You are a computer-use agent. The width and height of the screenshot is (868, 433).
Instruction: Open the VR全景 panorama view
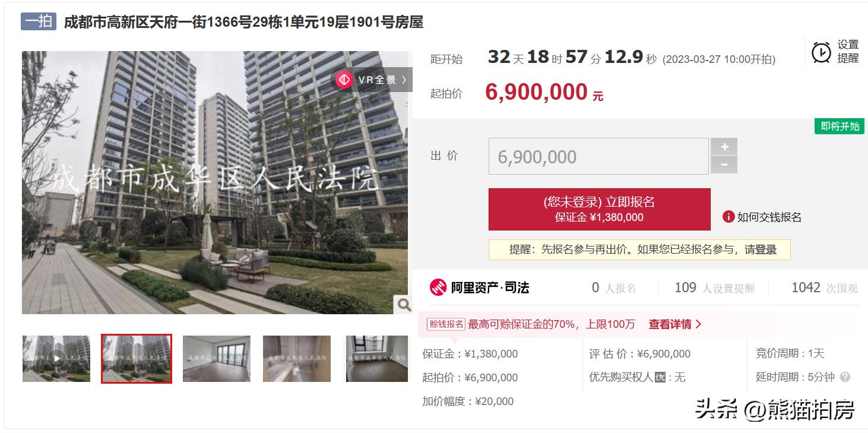[x=371, y=80]
